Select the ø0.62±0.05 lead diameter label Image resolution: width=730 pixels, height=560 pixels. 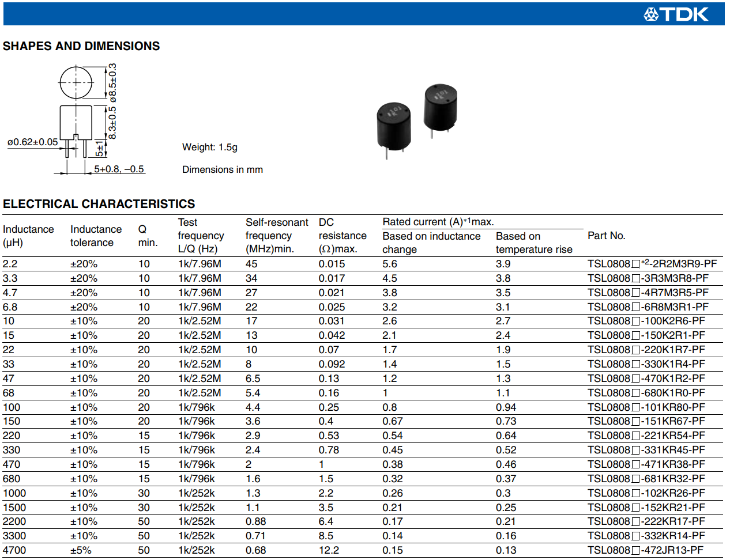[x=32, y=142]
